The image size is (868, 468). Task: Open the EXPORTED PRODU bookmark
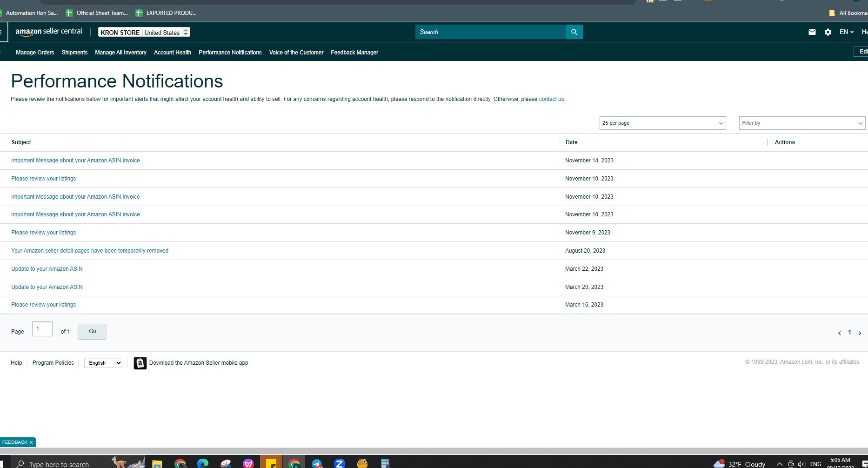tap(167, 13)
